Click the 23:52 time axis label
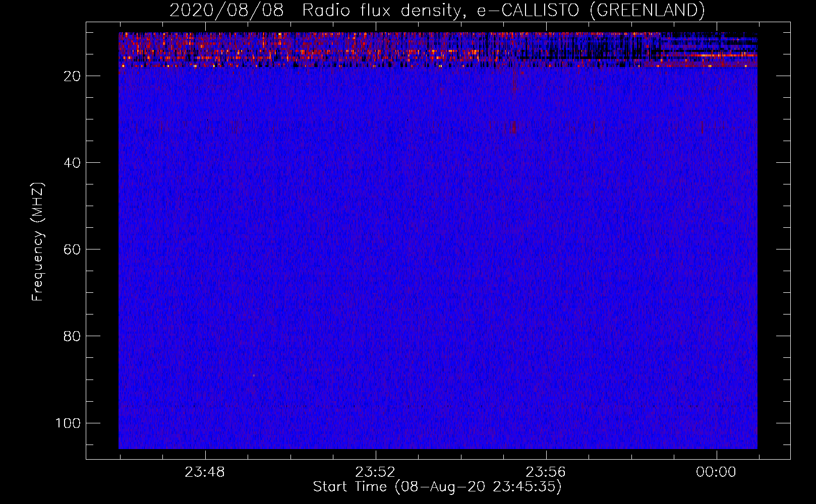816x504 pixels. coord(375,472)
